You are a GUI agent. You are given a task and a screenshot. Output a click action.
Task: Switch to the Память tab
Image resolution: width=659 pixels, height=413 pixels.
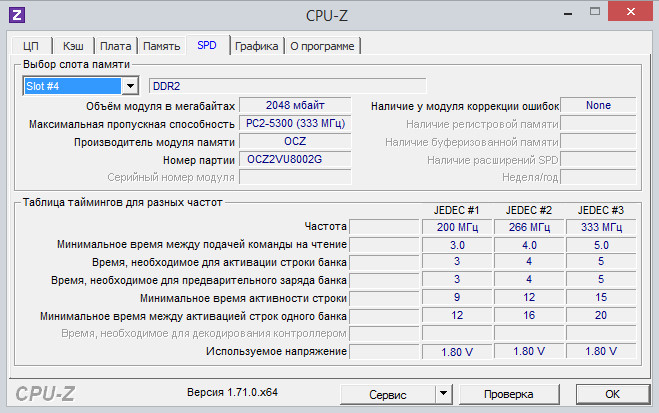pyautogui.click(x=162, y=46)
